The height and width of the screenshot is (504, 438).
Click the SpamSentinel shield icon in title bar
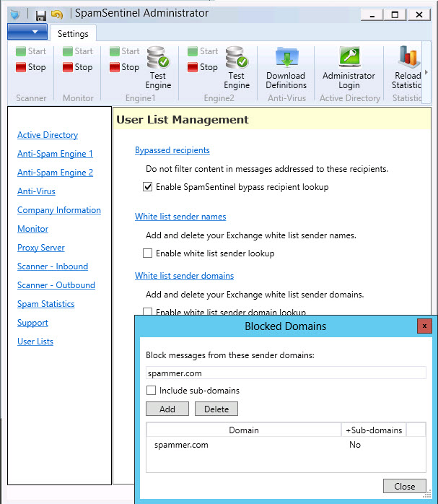coord(15,14)
